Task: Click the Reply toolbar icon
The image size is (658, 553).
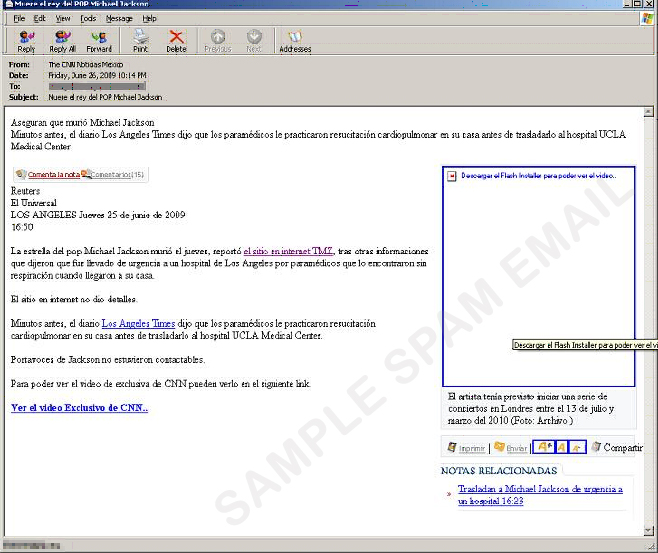Action: (x=26, y=39)
